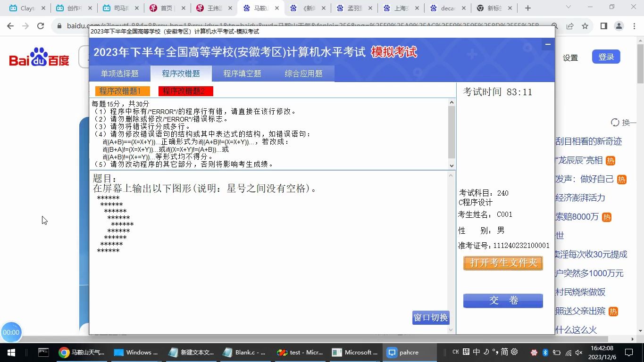Open the 综合应用题 tab

pos(304,74)
